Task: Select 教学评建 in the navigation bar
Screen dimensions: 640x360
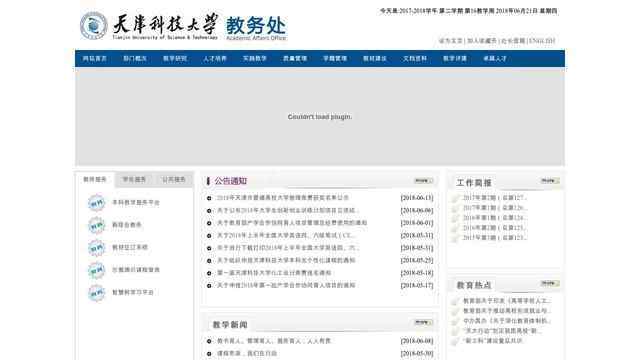Action: click(455, 58)
